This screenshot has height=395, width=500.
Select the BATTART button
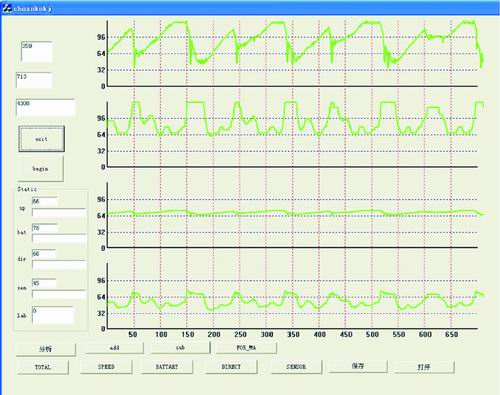coord(167,367)
